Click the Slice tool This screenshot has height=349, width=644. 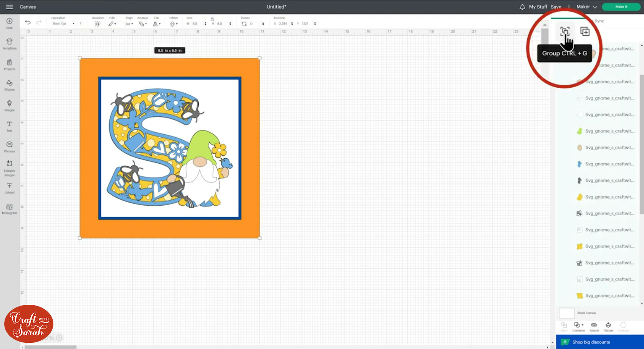(x=564, y=327)
